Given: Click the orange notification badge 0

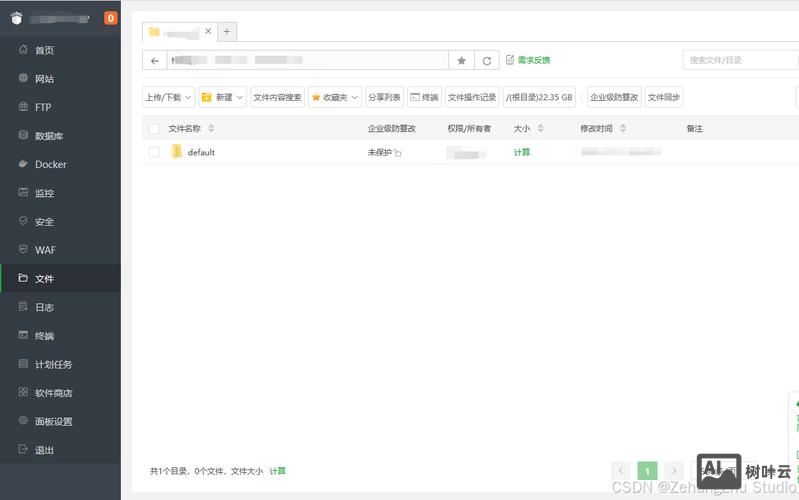Looking at the screenshot, I should pos(111,18).
